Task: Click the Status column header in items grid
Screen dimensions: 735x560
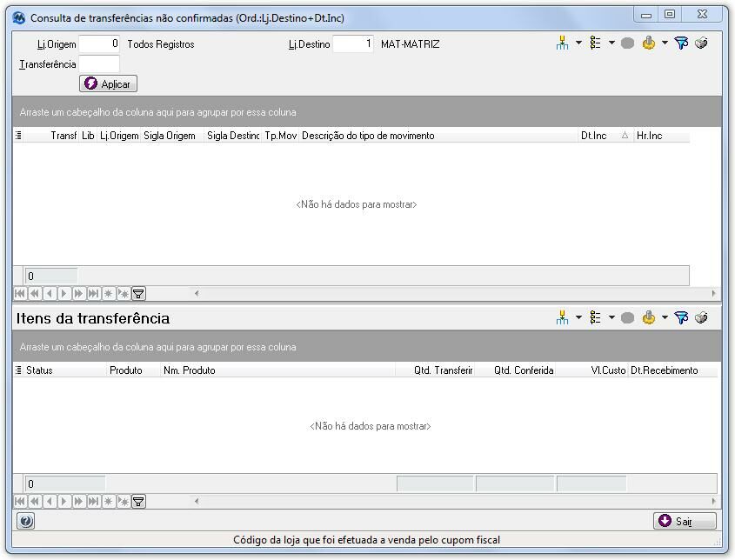Action: coord(65,370)
